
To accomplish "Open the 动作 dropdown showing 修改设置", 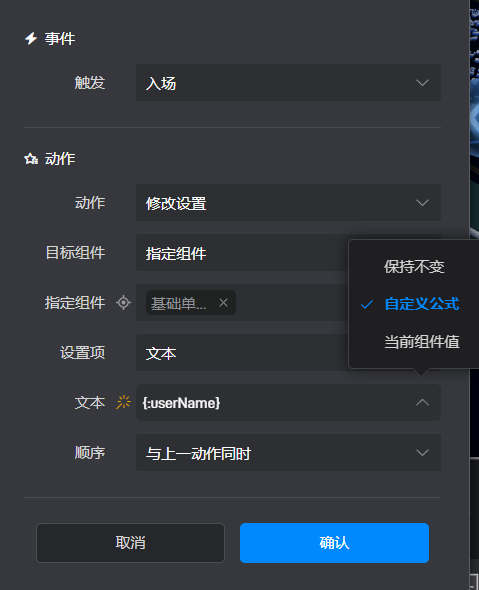I will (x=288, y=202).
